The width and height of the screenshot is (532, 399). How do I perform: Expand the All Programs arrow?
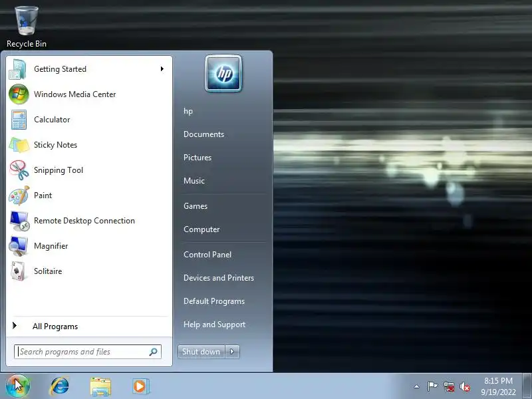[15, 326]
